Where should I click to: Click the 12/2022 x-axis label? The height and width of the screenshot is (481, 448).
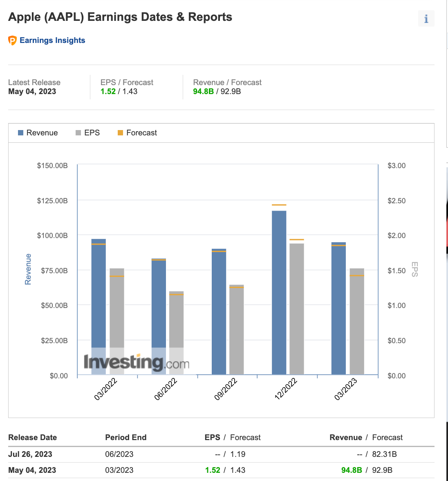(x=286, y=389)
